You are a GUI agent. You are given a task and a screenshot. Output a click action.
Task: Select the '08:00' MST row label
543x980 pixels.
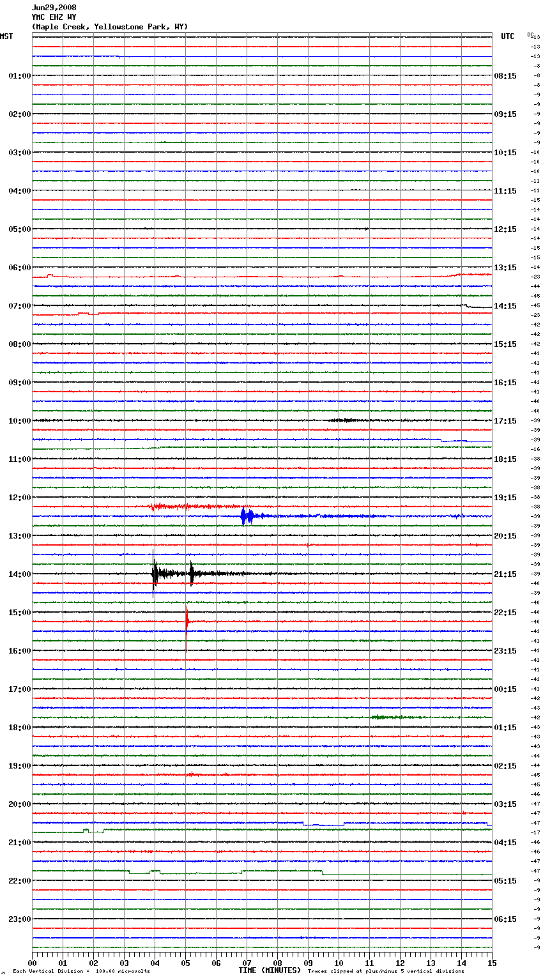pos(20,344)
